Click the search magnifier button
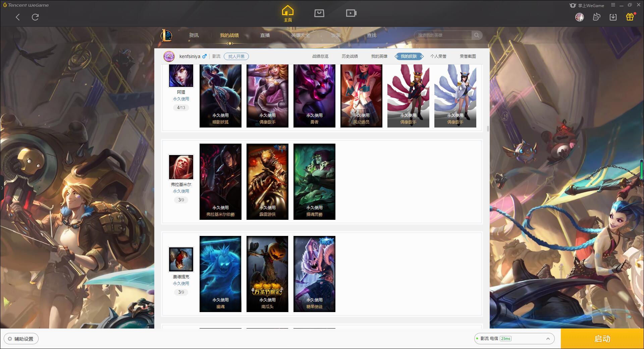644x349 pixels. click(477, 35)
